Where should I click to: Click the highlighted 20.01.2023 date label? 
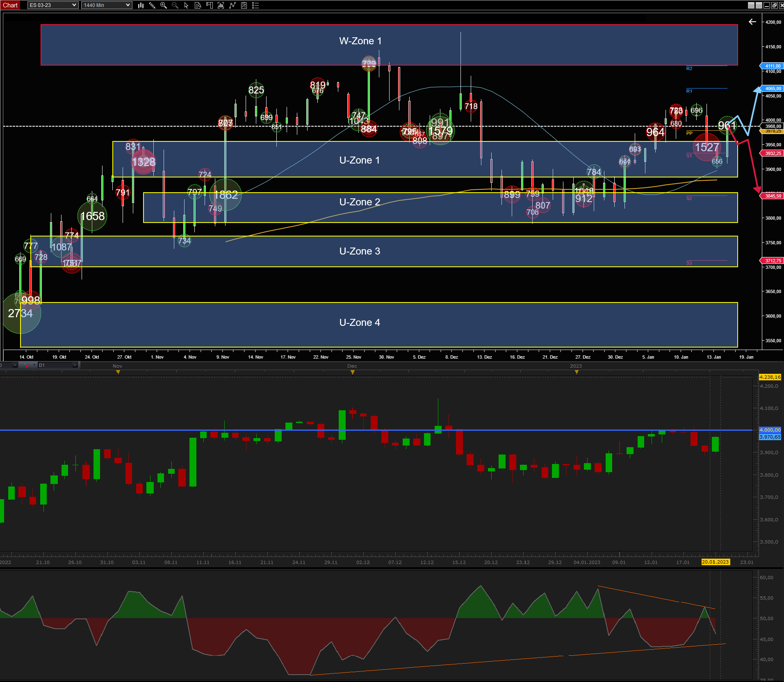[715, 562]
